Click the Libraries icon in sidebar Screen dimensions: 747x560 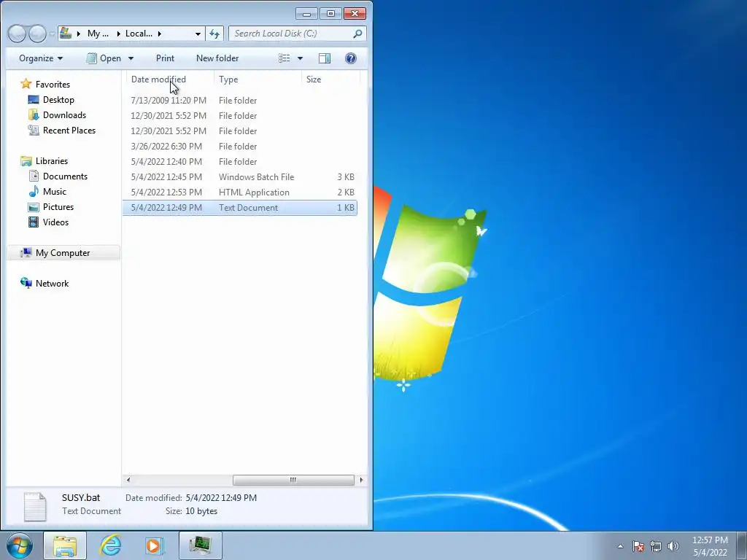pyautogui.click(x=26, y=161)
